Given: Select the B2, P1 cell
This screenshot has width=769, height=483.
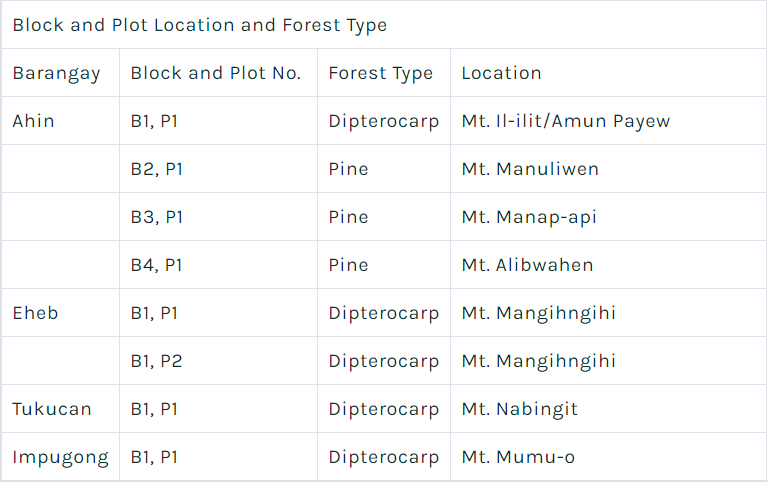Looking at the screenshot, I should coord(156,169).
